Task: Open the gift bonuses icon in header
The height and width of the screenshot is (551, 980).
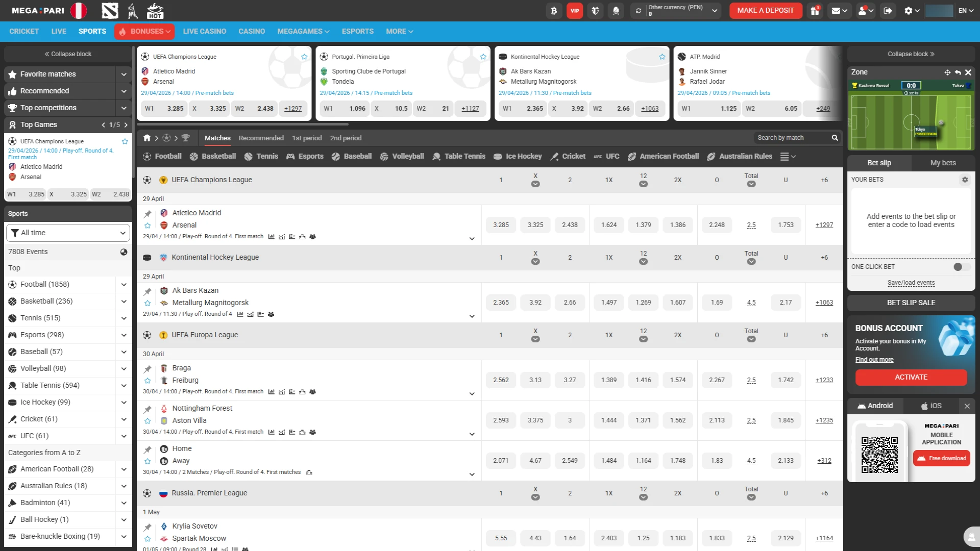Action: click(815, 11)
